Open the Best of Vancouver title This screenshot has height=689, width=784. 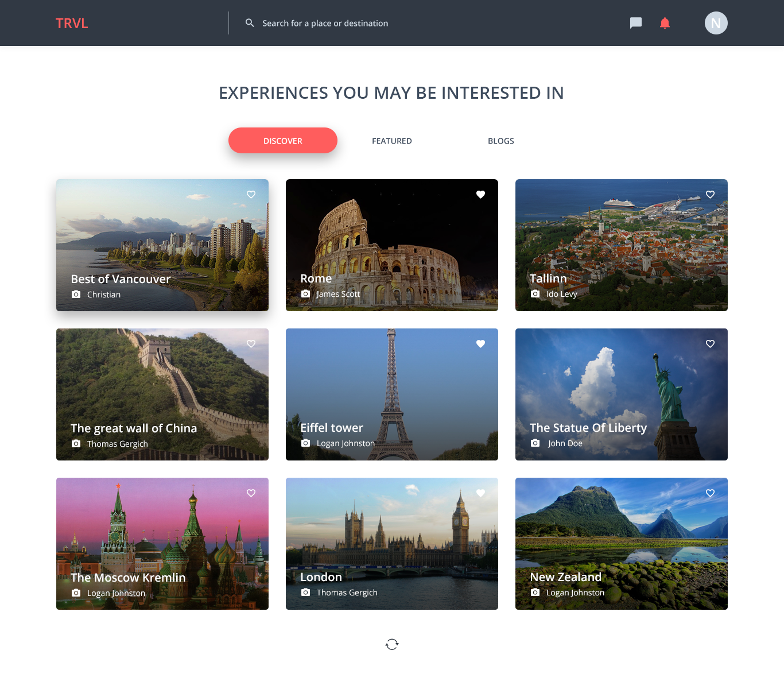point(121,279)
